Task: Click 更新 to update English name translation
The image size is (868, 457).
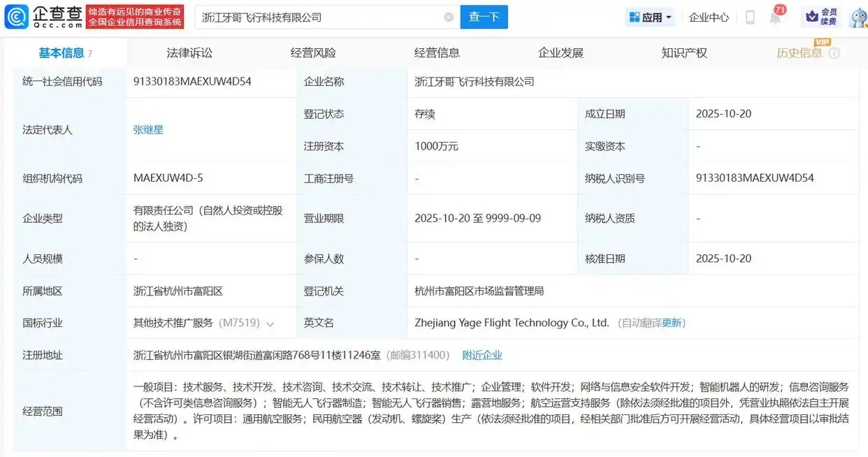Action: [x=672, y=323]
